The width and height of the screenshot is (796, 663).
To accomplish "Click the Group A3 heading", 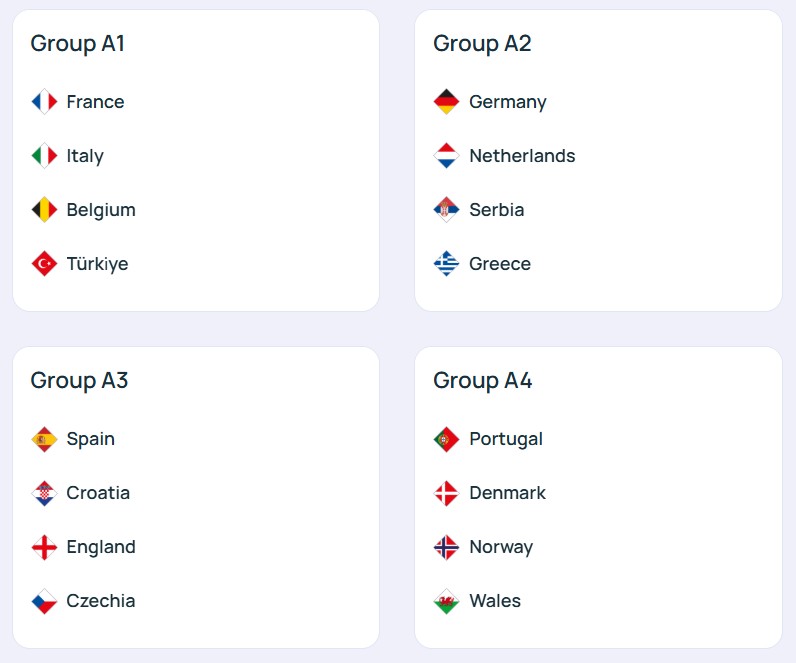I will [79, 380].
